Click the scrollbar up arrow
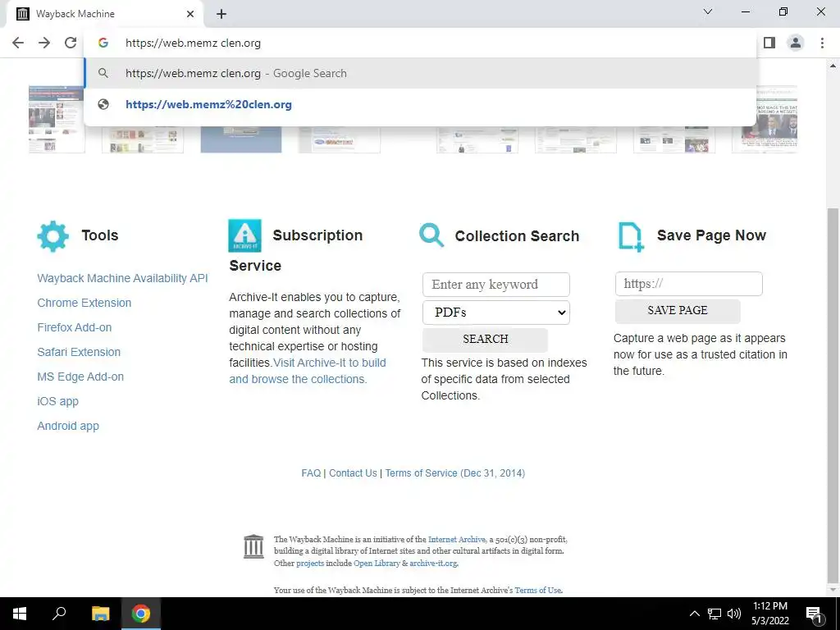840x630 pixels. [833, 66]
